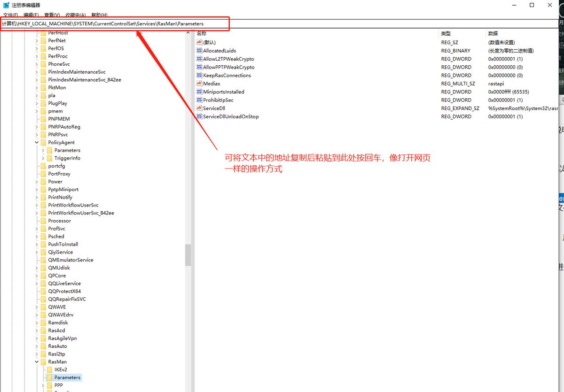Click the selected Parameters folder icon under RasMan
Screen dimensions: 564x392
tap(49, 377)
